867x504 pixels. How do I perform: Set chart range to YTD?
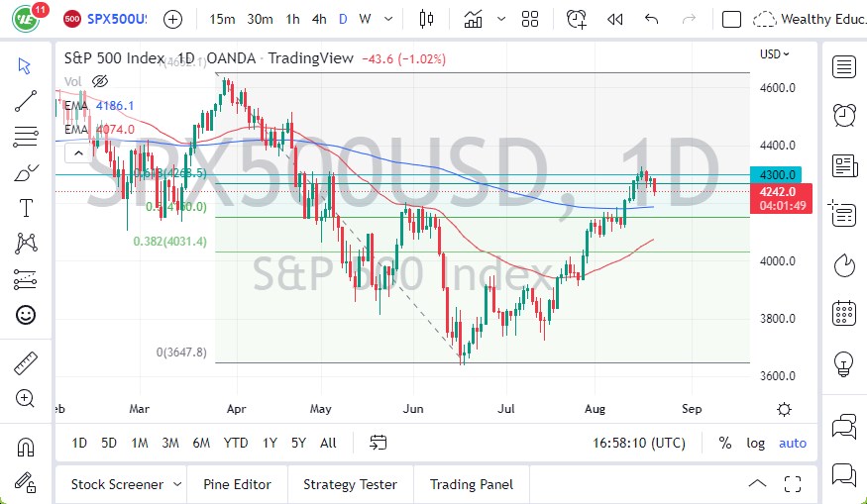coord(236,443)
